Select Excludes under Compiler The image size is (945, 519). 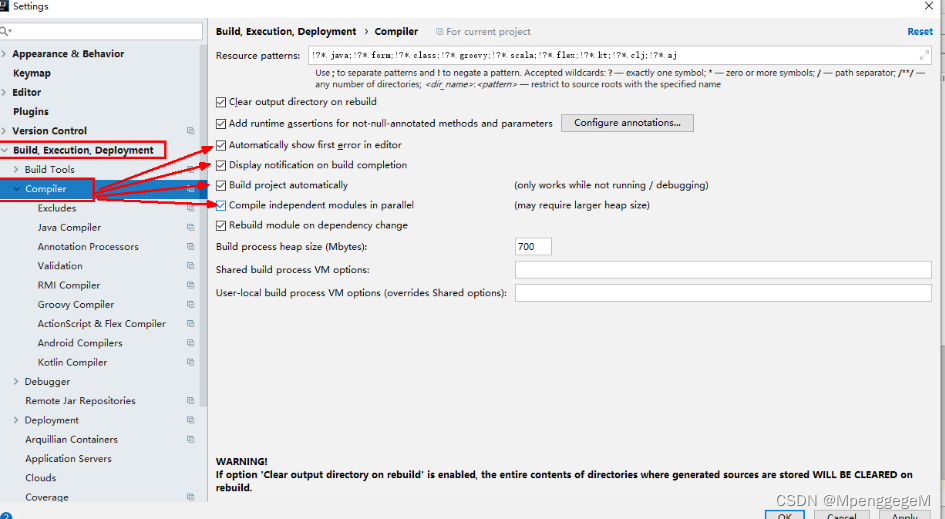point(57,208)
